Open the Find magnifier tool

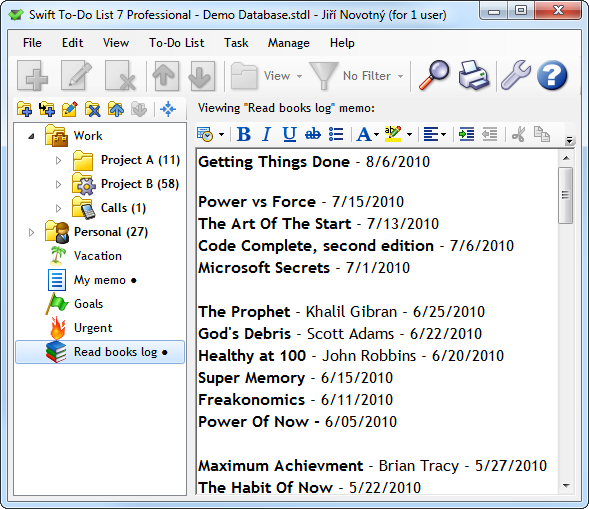(x=433, y=75)
